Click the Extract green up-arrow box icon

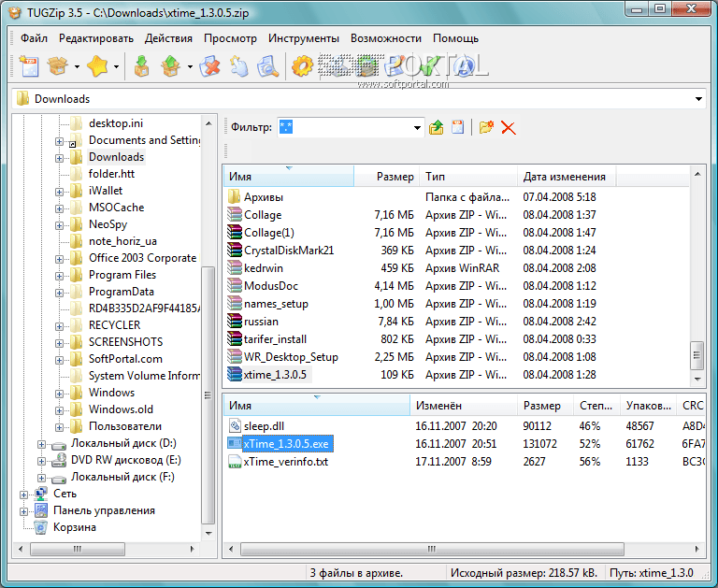pyautogui.click(x=170, y=66)
